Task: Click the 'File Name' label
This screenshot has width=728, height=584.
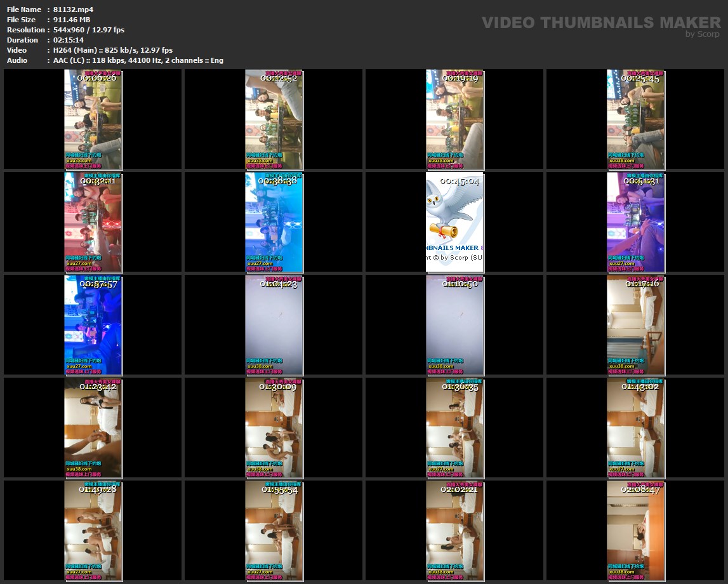Action: tap(24, 10)
